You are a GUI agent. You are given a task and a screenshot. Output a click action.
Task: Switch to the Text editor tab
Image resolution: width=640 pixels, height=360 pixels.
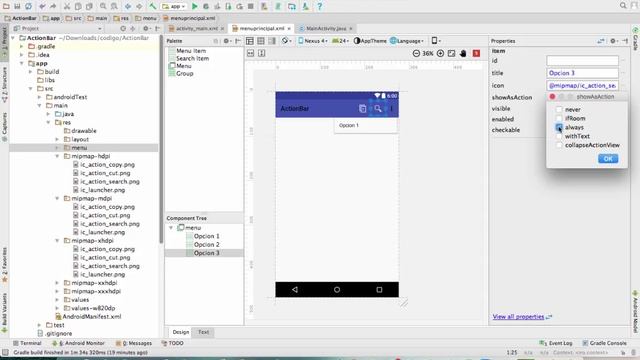(203, 332)
